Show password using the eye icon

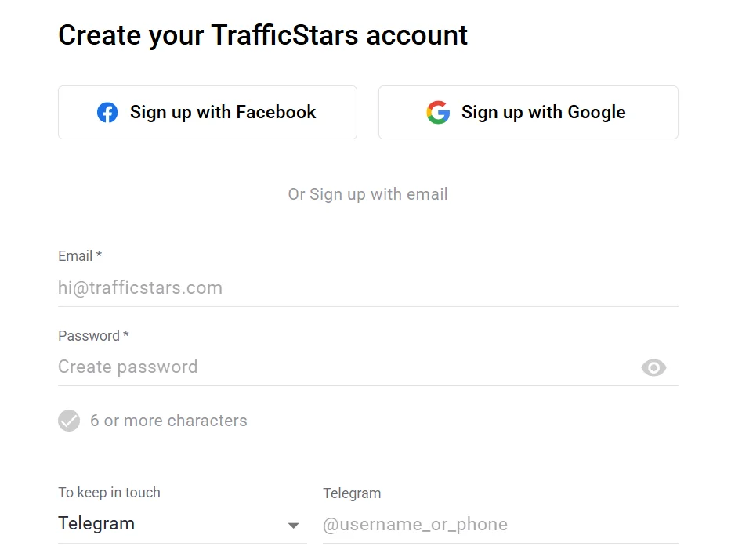click(x=653, y=367)
